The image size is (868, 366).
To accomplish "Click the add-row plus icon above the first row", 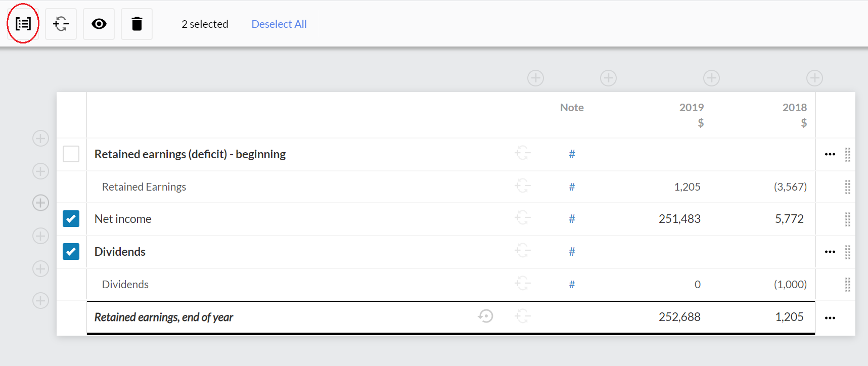I will click(x=40, y=139).
